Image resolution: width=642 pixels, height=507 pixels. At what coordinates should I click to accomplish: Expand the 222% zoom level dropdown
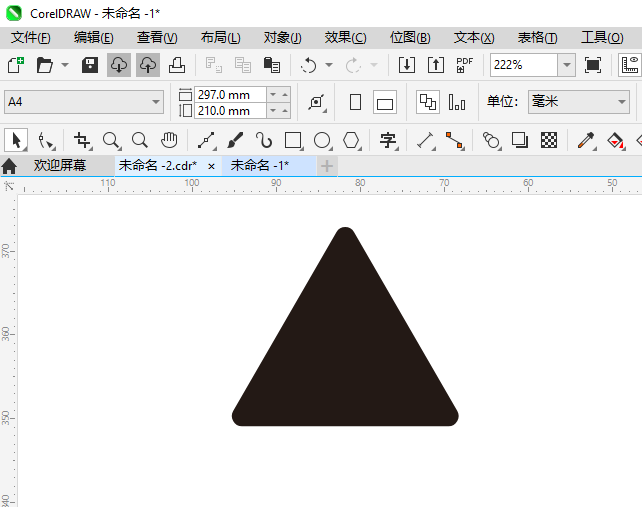(x=567, y=65)
